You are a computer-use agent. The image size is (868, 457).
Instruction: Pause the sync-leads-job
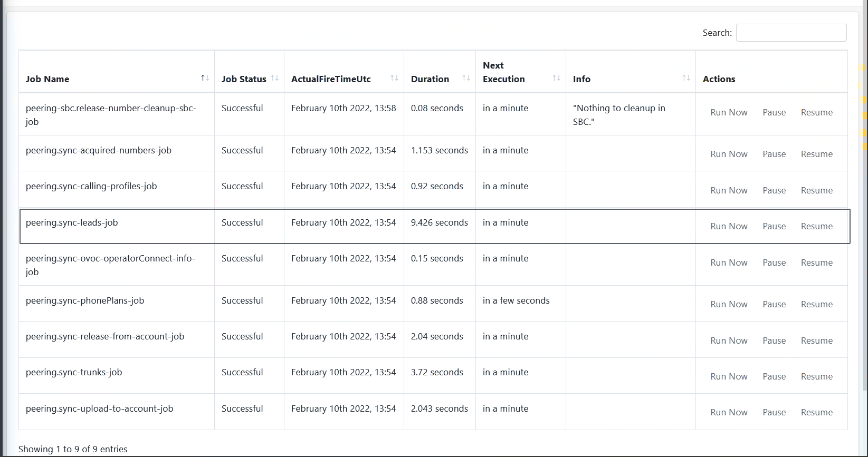pos(774,226)
